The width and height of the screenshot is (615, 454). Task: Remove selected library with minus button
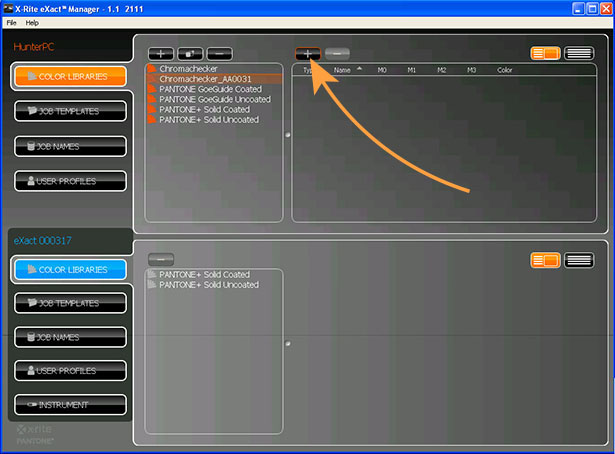(220, 54)
